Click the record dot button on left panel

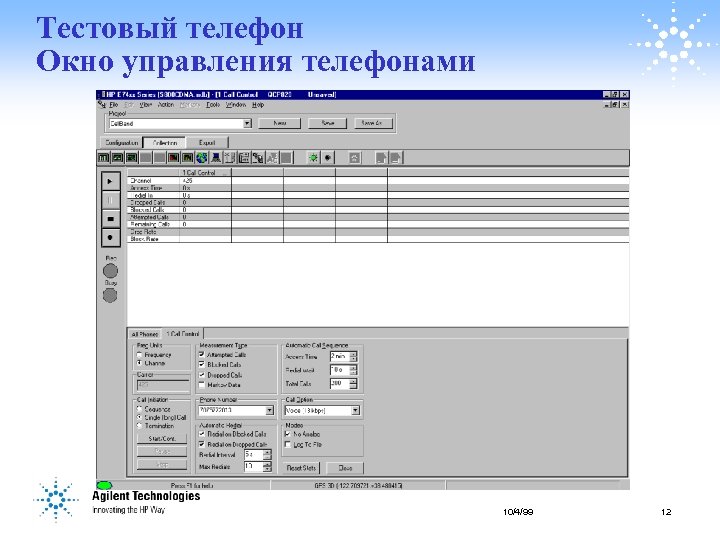[x=110, y=237]
